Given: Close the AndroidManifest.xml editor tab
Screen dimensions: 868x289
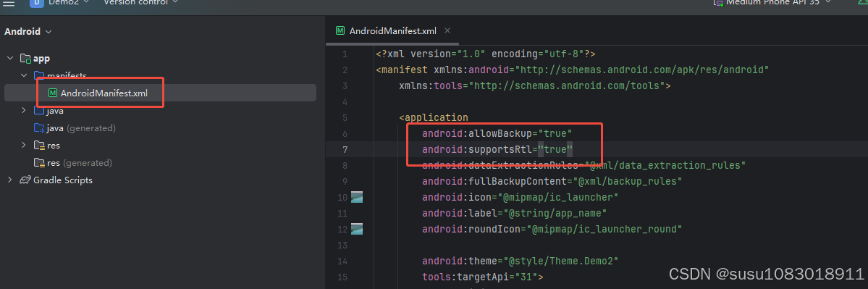Looking at the screenshot, I should pos(447,30).
